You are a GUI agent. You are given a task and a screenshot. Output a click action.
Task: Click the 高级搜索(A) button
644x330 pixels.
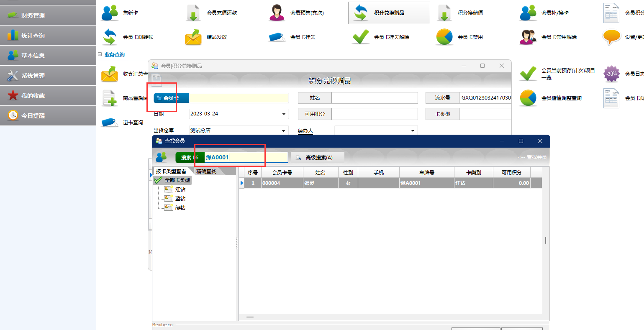pyautogui.click(x=318, y=157)
